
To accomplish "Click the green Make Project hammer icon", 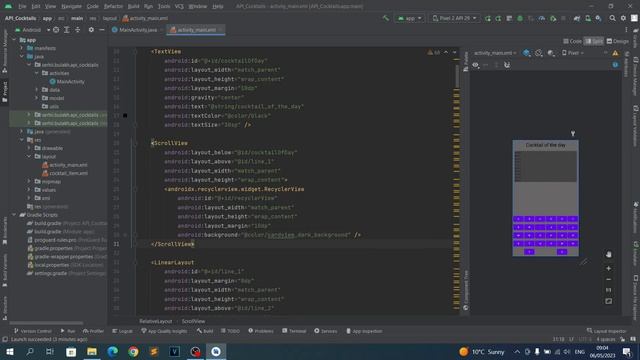I will (x=386, y=18).
